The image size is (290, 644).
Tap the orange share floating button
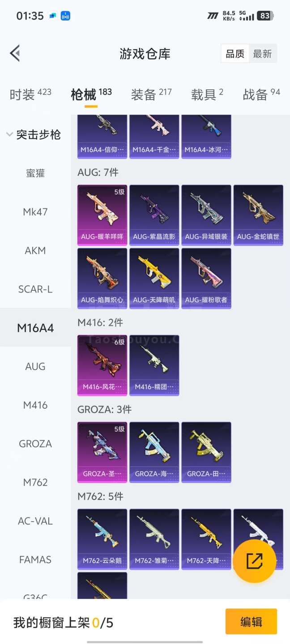tap(254, 561)
